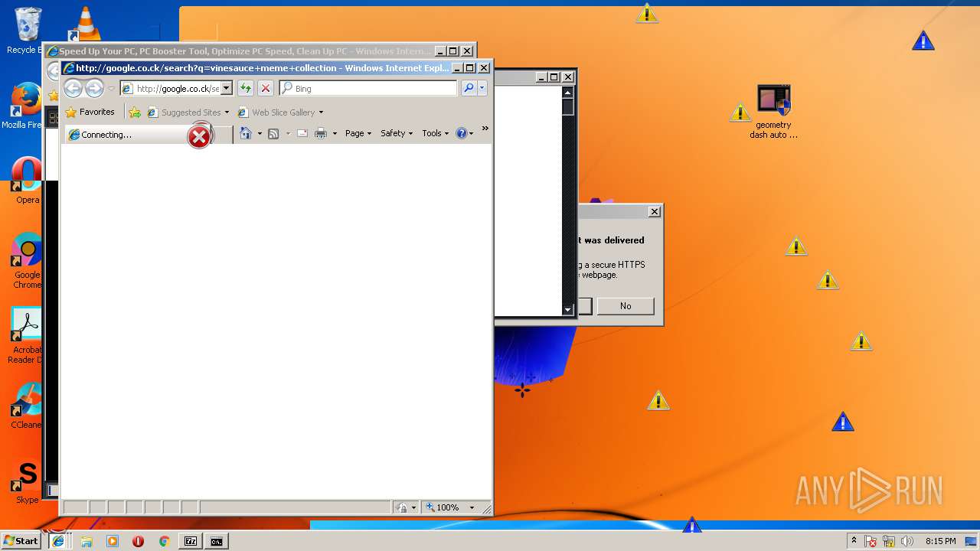Click the network tray icon

(890, 541)
